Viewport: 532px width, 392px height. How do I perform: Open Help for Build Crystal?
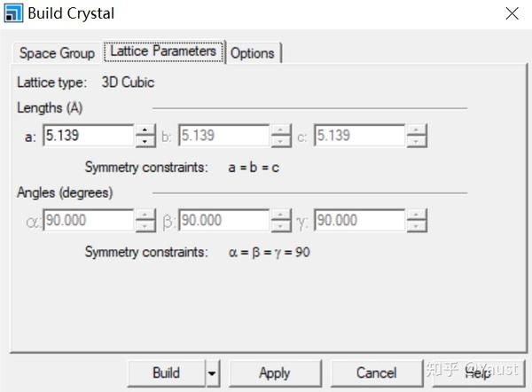click(479, 373)
